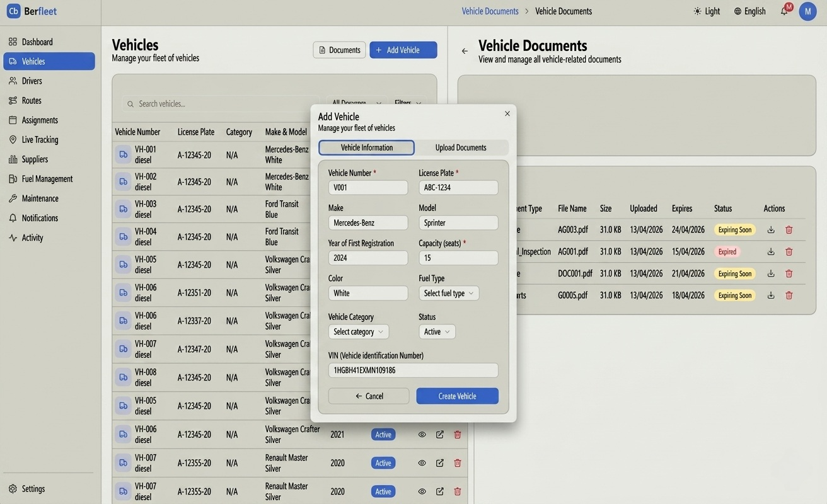Viewport: 827px width, 504px height.
Task: Click the Expired status badge for AG001.pdf
Action: [727, 251]
